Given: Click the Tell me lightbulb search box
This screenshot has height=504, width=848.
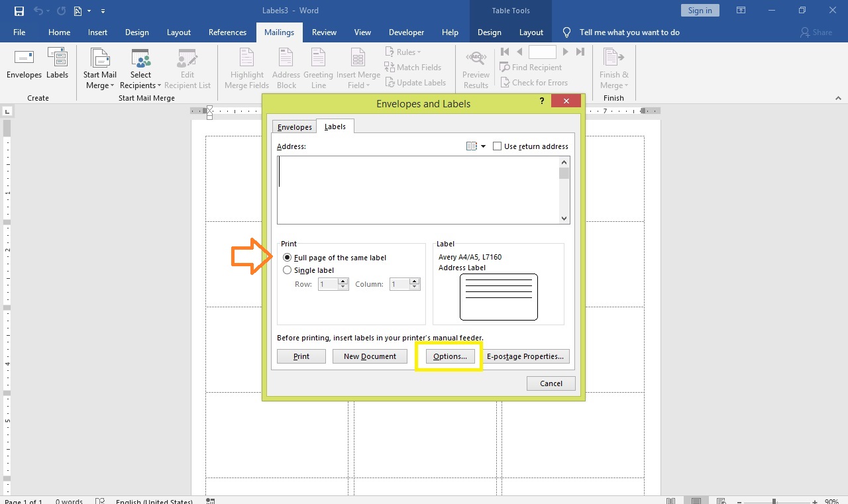Looking at the screenshot, I should click(621, 32).
